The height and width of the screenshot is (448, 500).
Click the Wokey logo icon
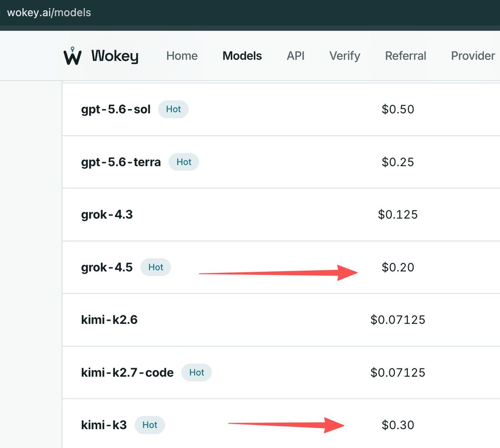point(72,56)
